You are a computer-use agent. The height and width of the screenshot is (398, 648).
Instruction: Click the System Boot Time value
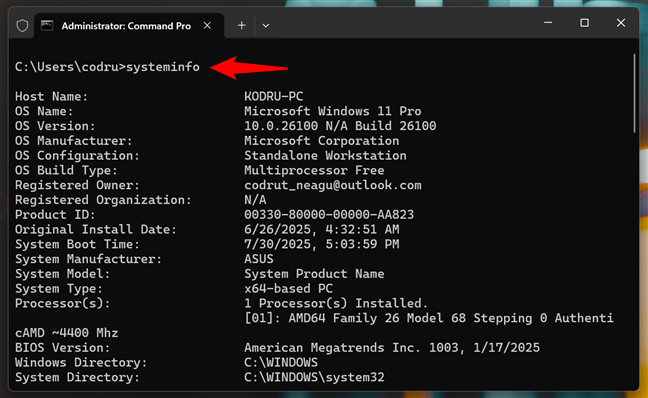pyautogui.click(x=322, y=244)
